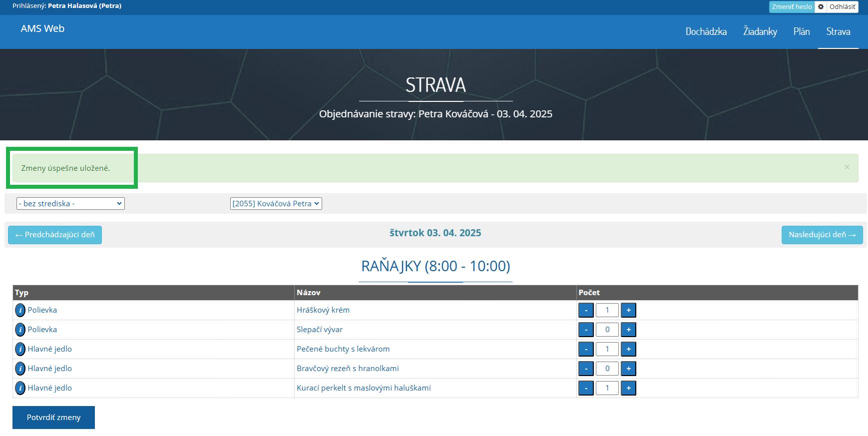Go to Žiadanky in the navigation
This screenshot has height=436, width=868.
(760, 31)
